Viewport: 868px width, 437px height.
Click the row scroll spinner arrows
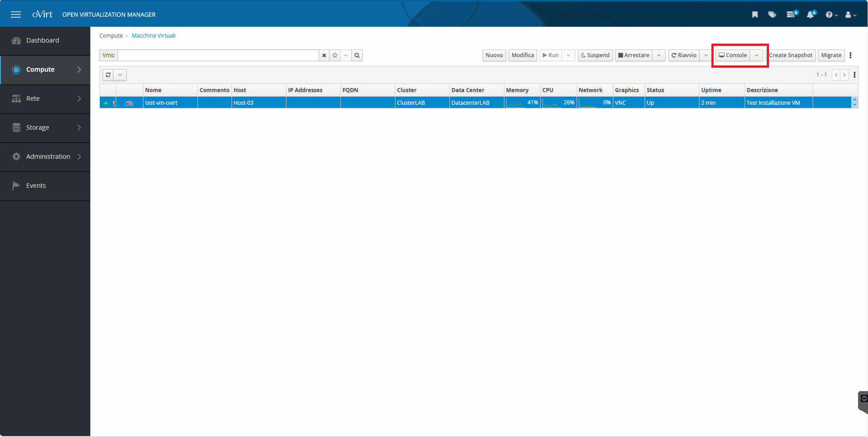click(854, 103)
